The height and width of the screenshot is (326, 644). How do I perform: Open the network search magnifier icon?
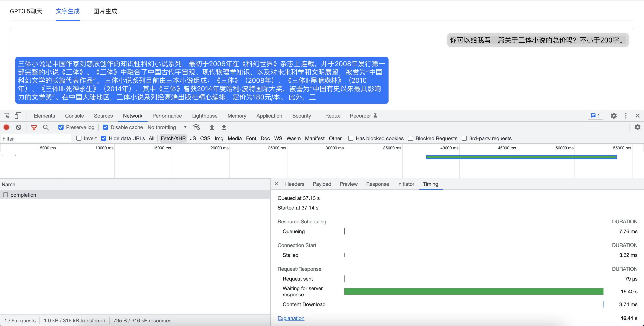(46, 127)
